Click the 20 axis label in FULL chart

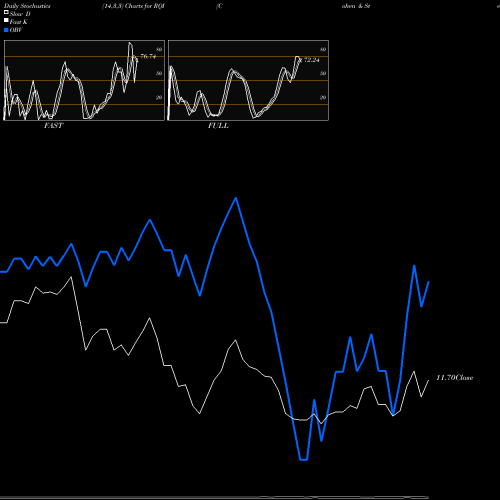pyautogui.click(x=323, y=97)
